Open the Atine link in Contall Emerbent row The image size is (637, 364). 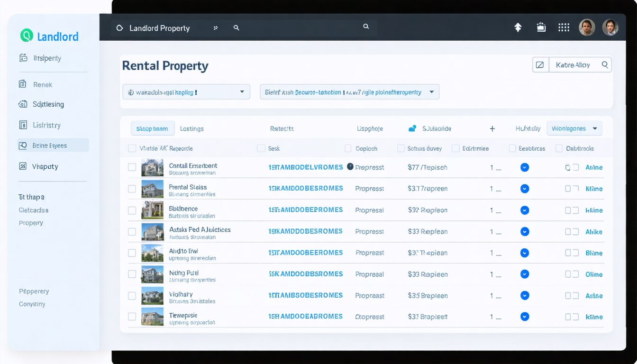pos(594,167)
